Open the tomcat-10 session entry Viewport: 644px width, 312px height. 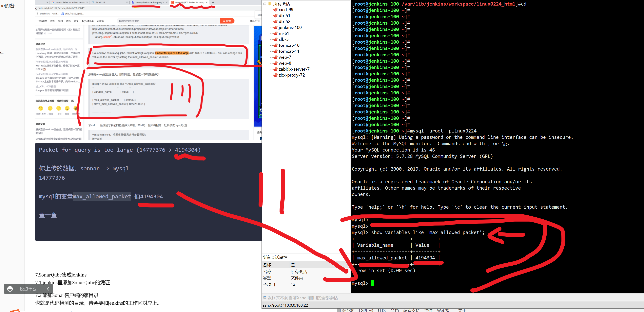click(x=289, y=45)
